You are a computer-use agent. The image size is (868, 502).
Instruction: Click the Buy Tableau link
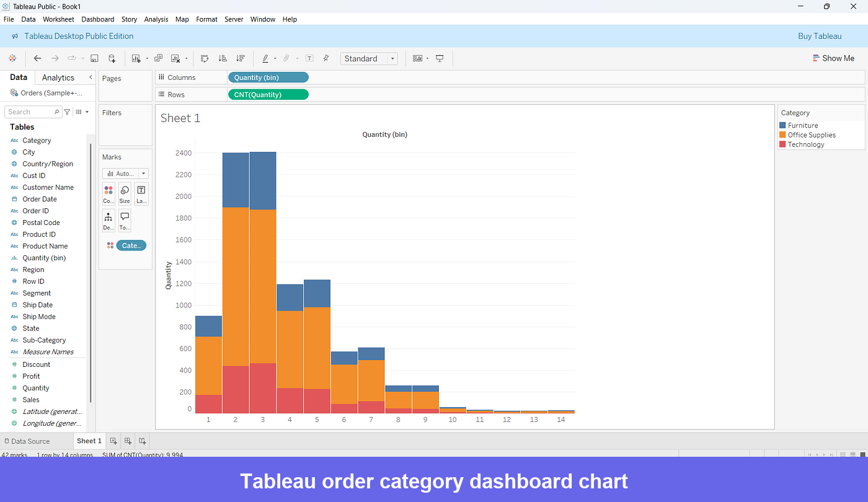(x=820, y=36)
